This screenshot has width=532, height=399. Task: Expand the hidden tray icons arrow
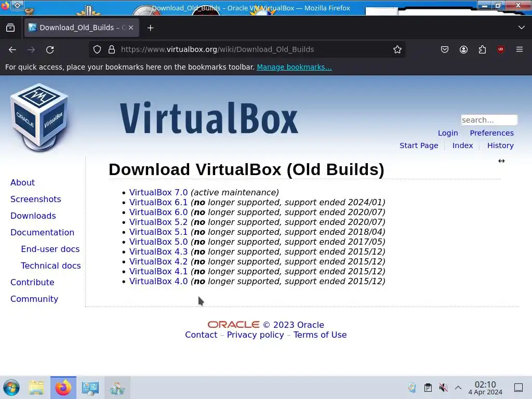(x=458, y=388)
